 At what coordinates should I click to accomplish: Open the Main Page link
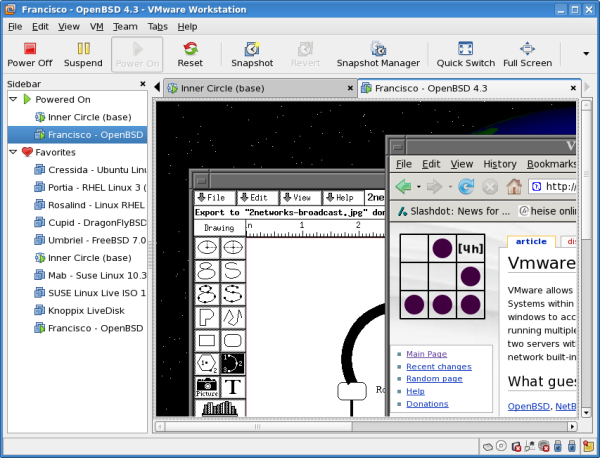(426, 354)
